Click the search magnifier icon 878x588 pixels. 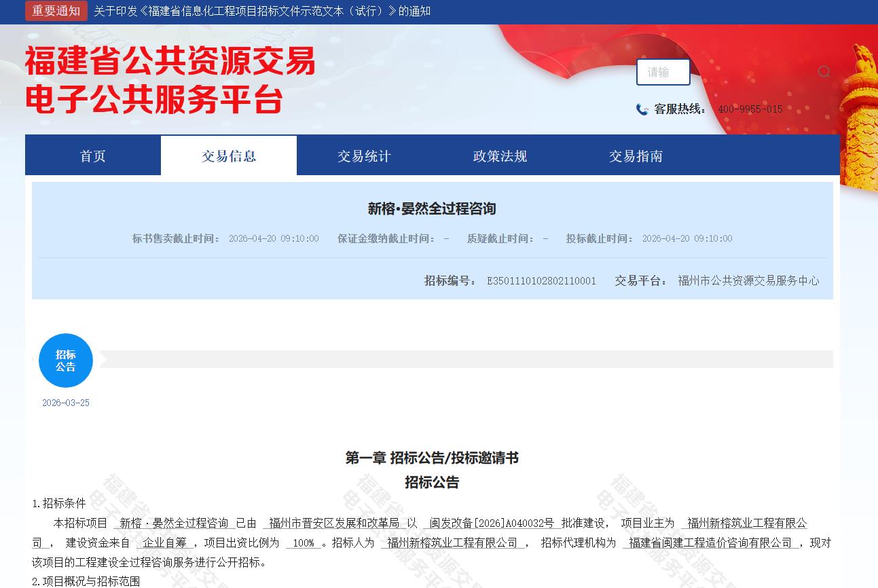[824, 72]
